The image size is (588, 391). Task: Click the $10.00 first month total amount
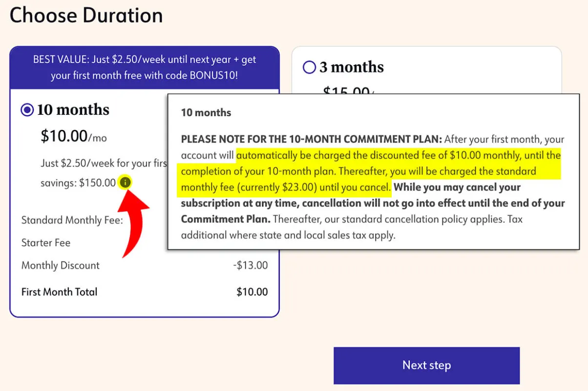click(x=252, y=292)
